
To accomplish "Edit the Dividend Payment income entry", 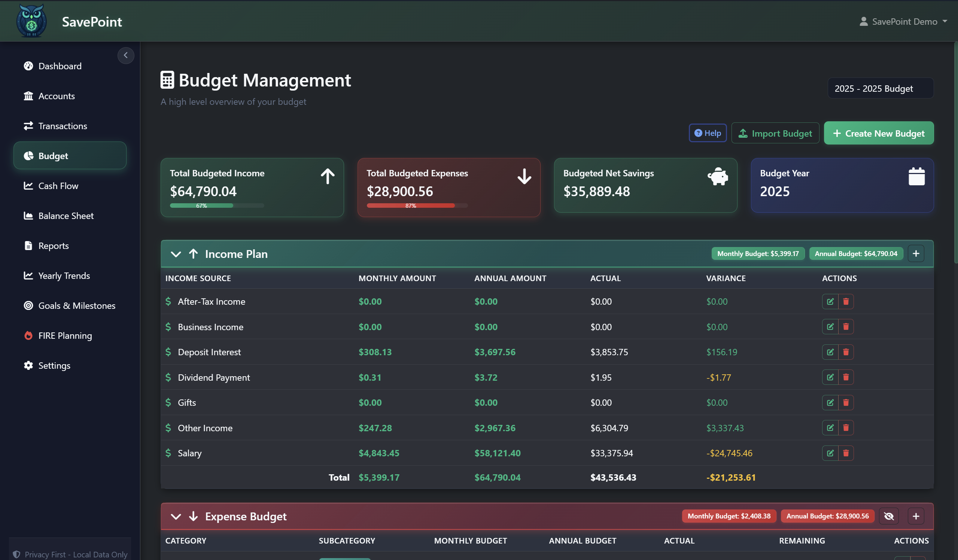I will coord(830,377).
